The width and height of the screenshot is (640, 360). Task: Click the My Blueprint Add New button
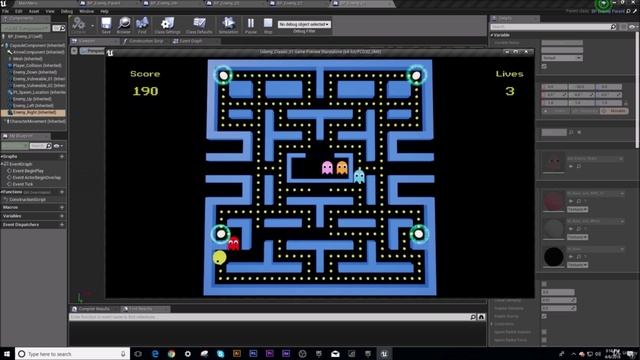pos(15,146)
